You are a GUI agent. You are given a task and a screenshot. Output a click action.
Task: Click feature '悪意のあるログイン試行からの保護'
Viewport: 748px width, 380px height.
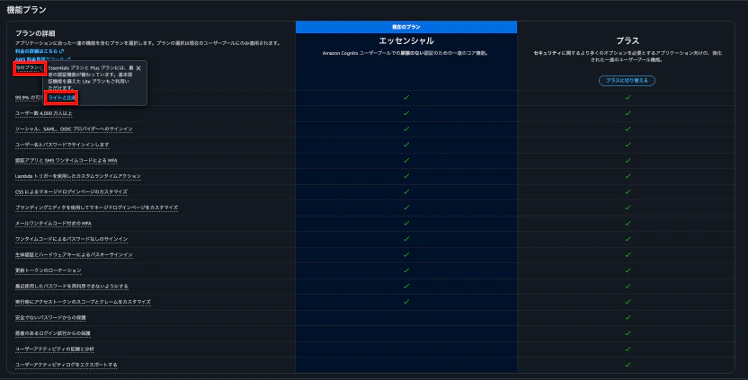52,334
